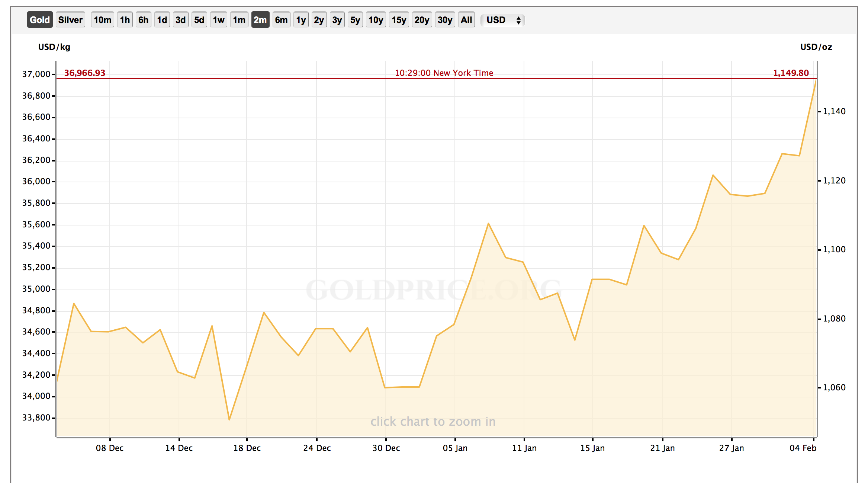This screenshot has width=868, height=483.
Task: Select the 1d time range
Action: point(162,20)
